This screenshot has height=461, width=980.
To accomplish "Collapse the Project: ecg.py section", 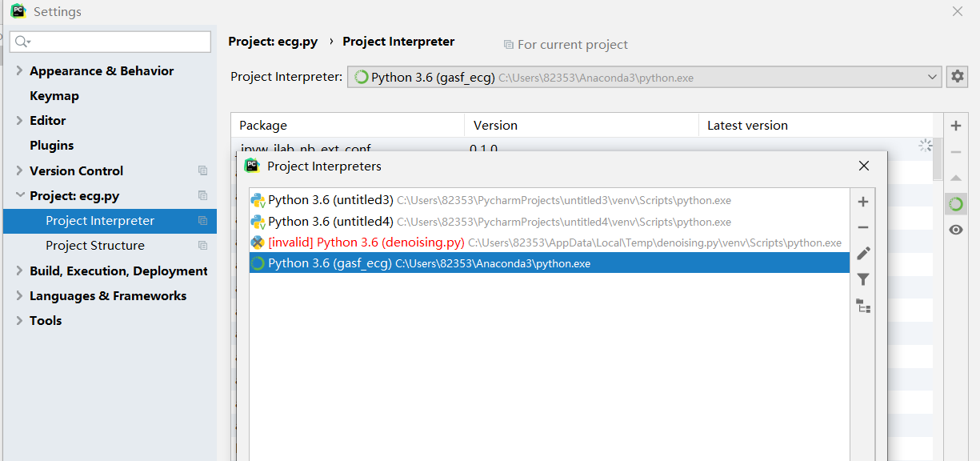I will click(18, 195).
